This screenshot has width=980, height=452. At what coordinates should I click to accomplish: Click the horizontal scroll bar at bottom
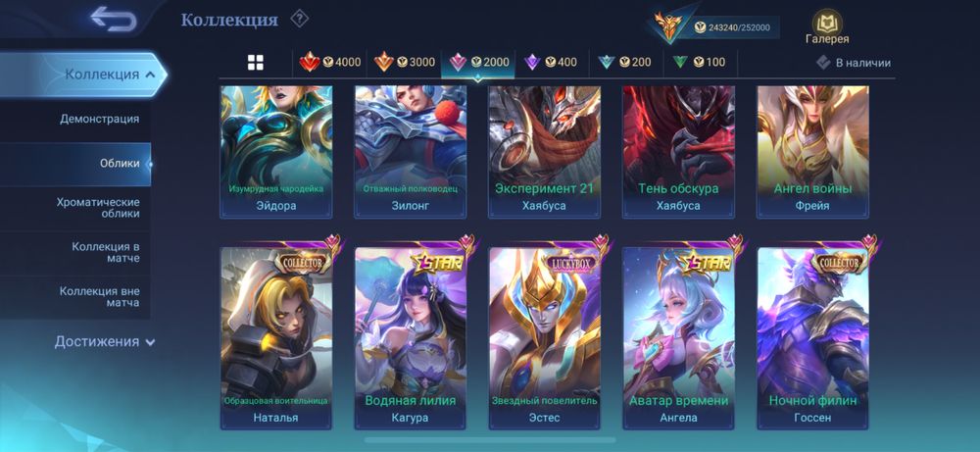[489, 440]
